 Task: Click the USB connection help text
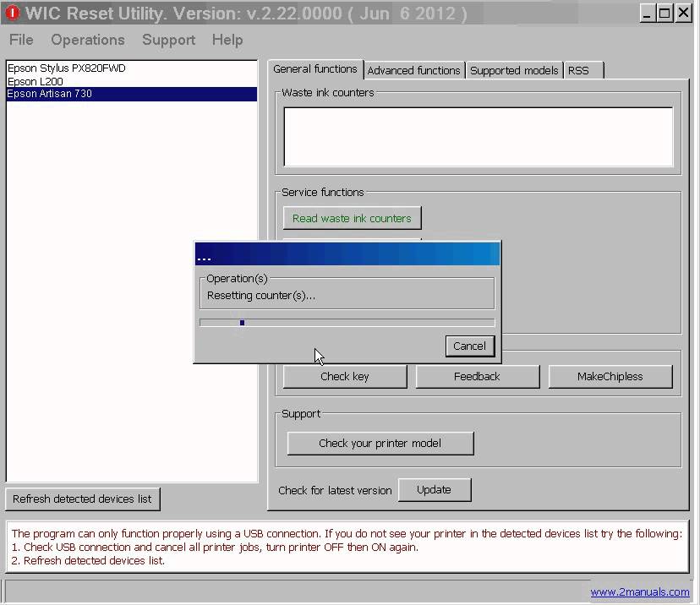347,547
